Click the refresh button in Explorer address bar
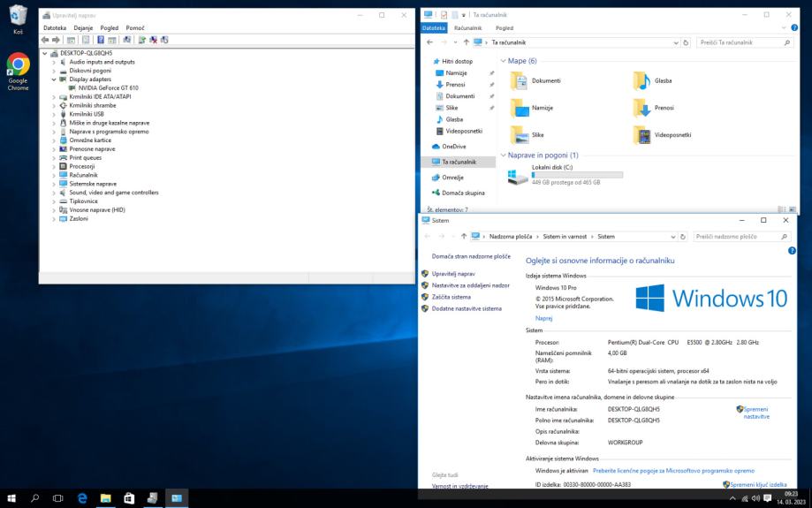This screenshot has width=812, height=508. click(x=687, y=42)
